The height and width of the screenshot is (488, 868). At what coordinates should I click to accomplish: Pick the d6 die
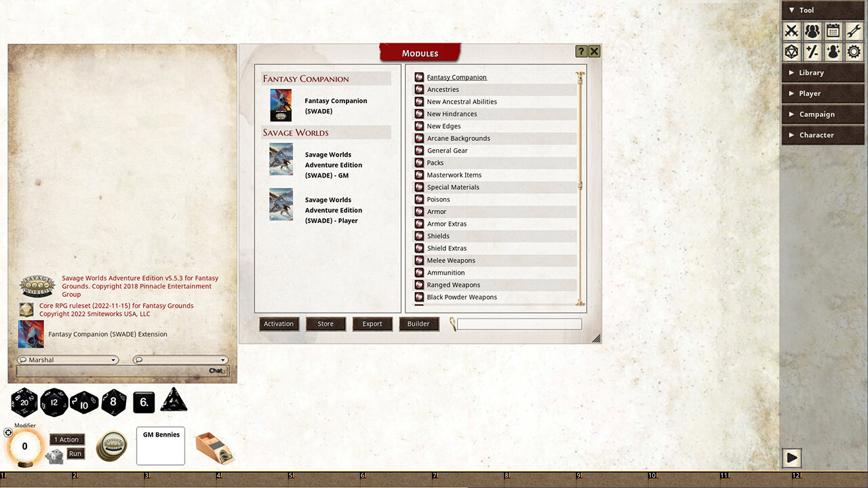click(144, 402)
